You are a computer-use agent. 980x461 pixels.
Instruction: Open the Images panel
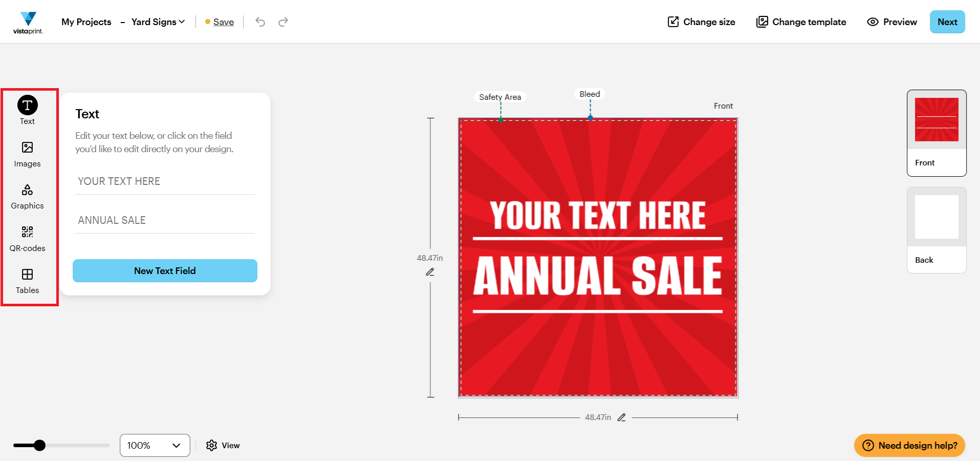click(x=28, y=155)
